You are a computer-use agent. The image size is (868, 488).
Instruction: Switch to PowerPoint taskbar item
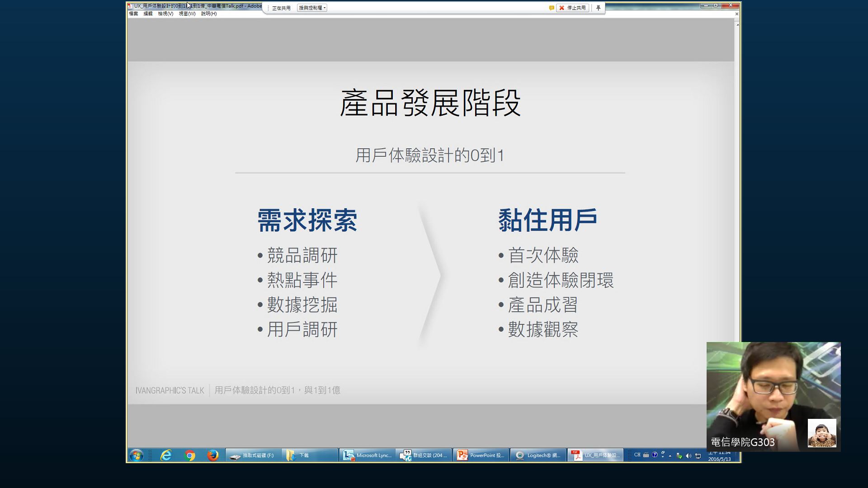[481, 455]
